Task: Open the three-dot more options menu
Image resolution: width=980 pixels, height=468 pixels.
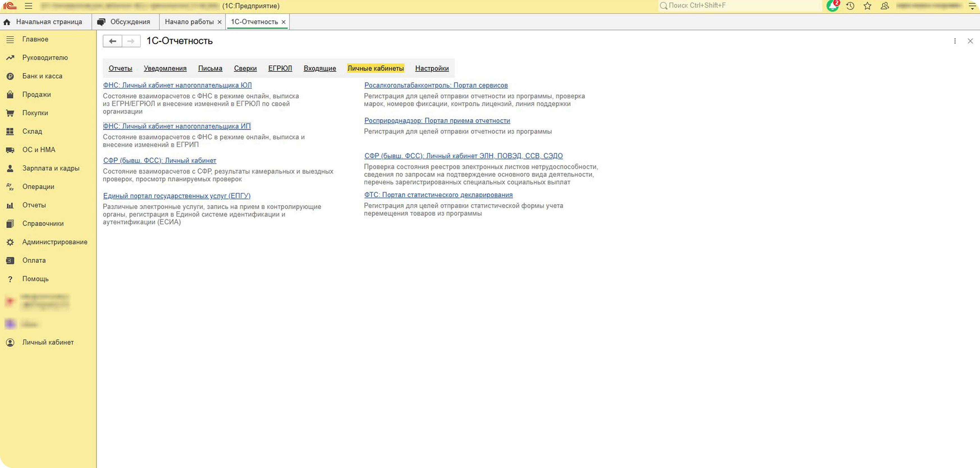Action: [954, 41]
